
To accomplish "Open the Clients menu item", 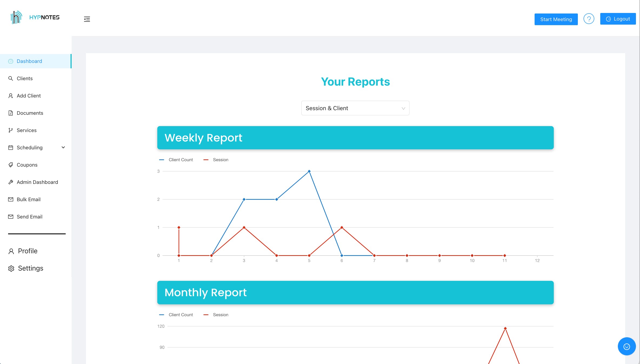I will [25, 78].
